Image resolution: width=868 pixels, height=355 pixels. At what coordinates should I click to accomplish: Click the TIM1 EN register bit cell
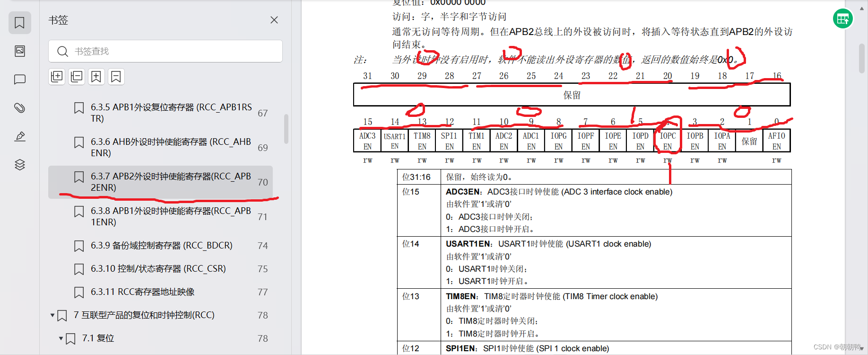(x=477, y=141)
